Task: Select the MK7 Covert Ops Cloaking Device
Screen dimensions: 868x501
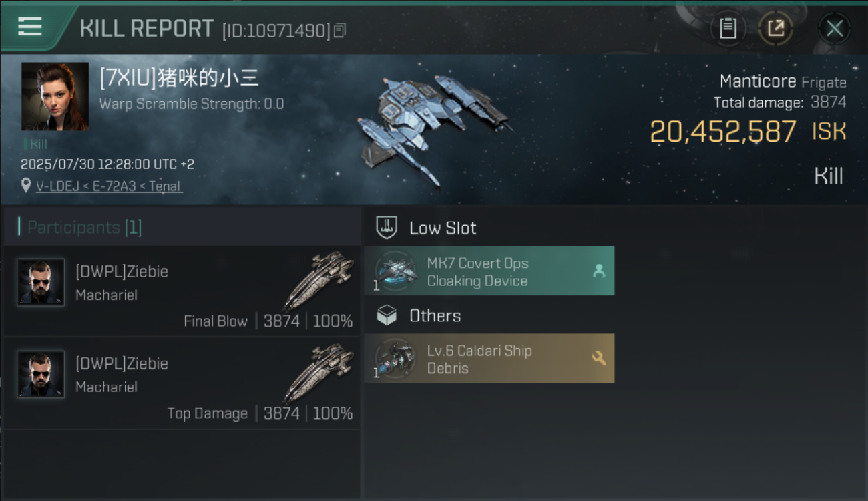Action: [489, 271]
